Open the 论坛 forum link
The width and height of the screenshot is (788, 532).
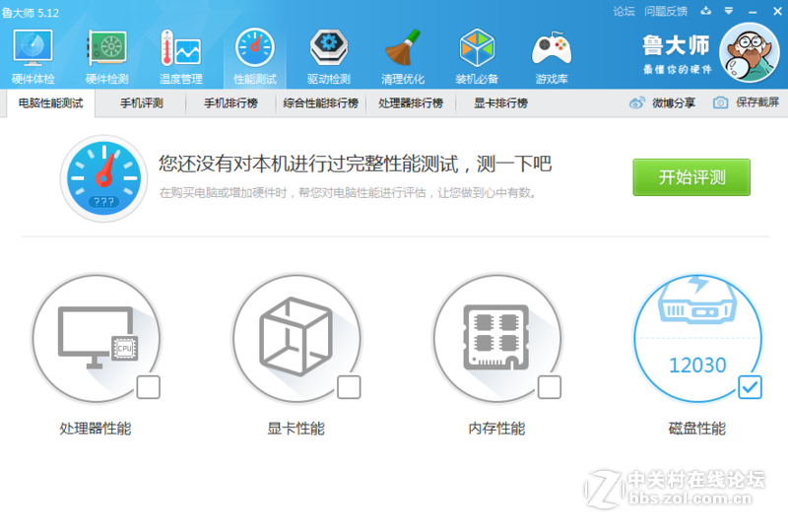click(624, 11)
